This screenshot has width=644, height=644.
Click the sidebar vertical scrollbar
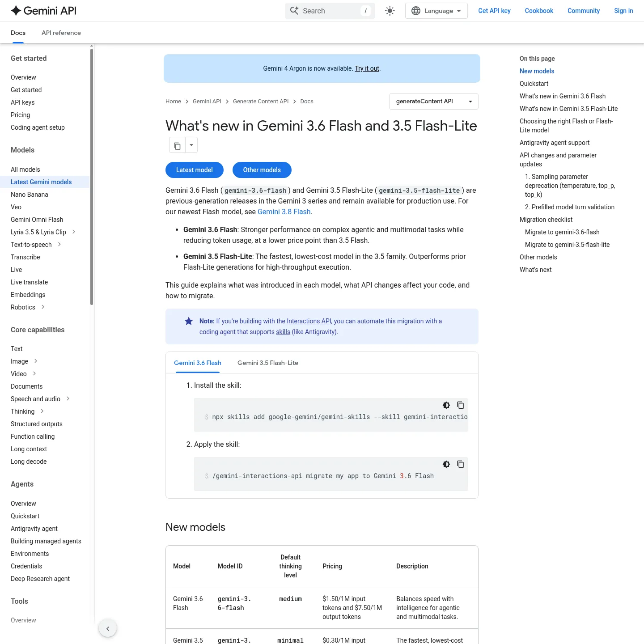[92, 177]
